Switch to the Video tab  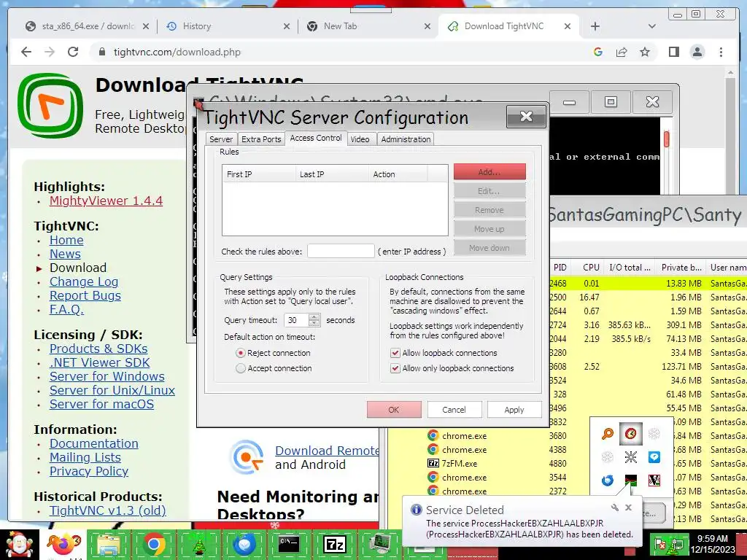(360, 139)
